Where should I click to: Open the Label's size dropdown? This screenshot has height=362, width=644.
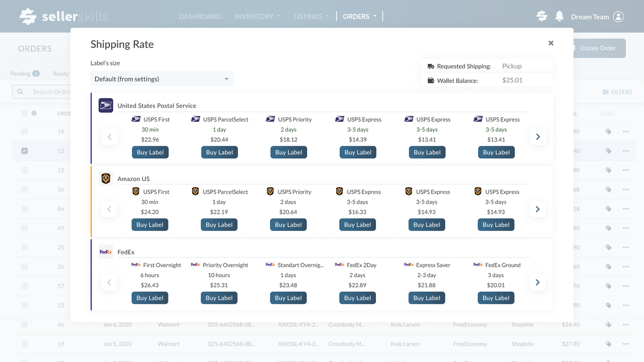162,79
